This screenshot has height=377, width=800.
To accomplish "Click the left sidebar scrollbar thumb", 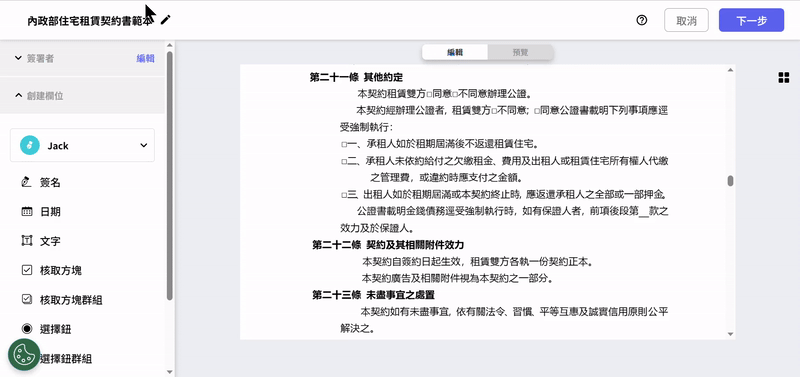I will click(x=170, y=175).
